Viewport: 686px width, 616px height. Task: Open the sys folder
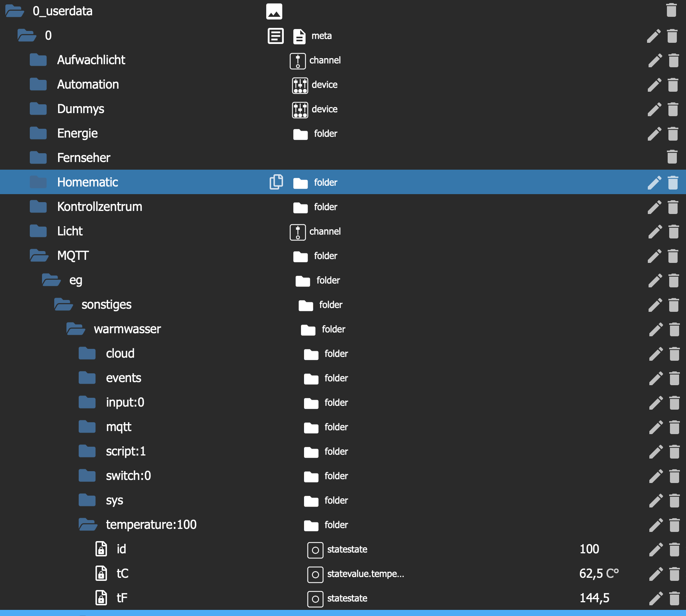point(87,500)
